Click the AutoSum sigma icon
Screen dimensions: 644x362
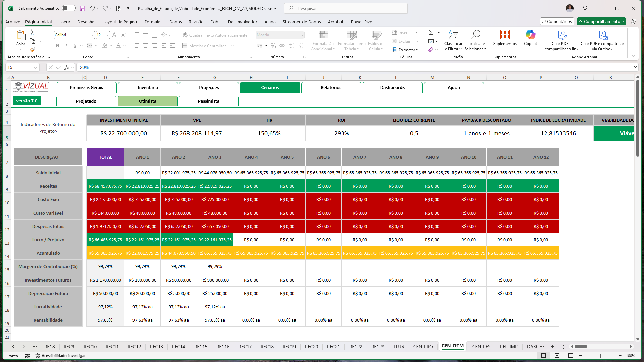pos(431,32)
